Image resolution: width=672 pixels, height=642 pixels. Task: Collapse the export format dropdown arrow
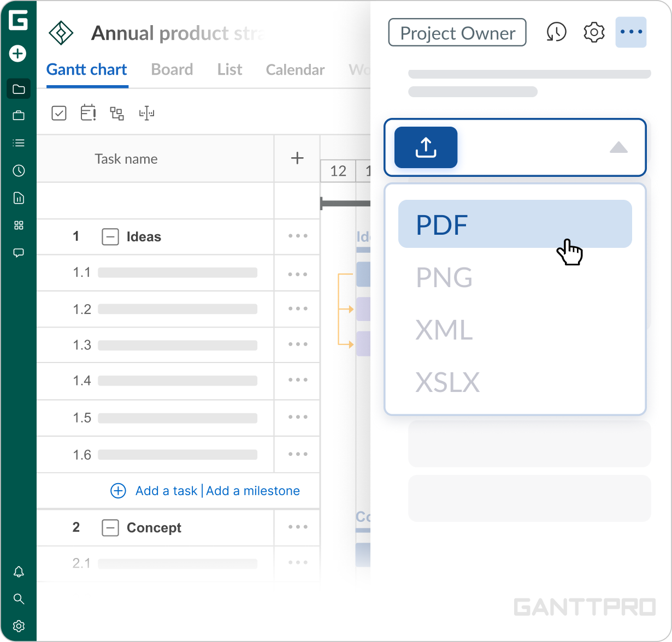pos(618,147)
